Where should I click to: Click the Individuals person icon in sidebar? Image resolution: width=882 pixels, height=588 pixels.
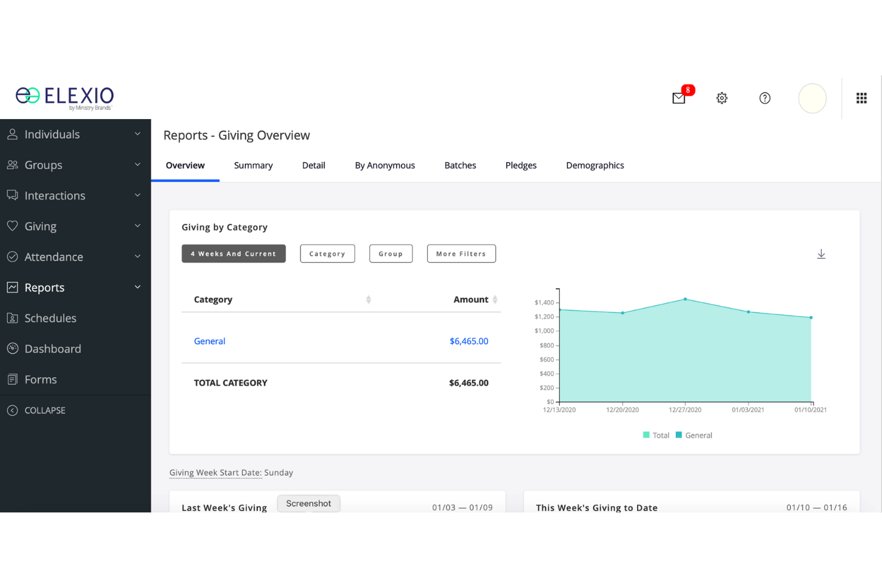[12, 135]
